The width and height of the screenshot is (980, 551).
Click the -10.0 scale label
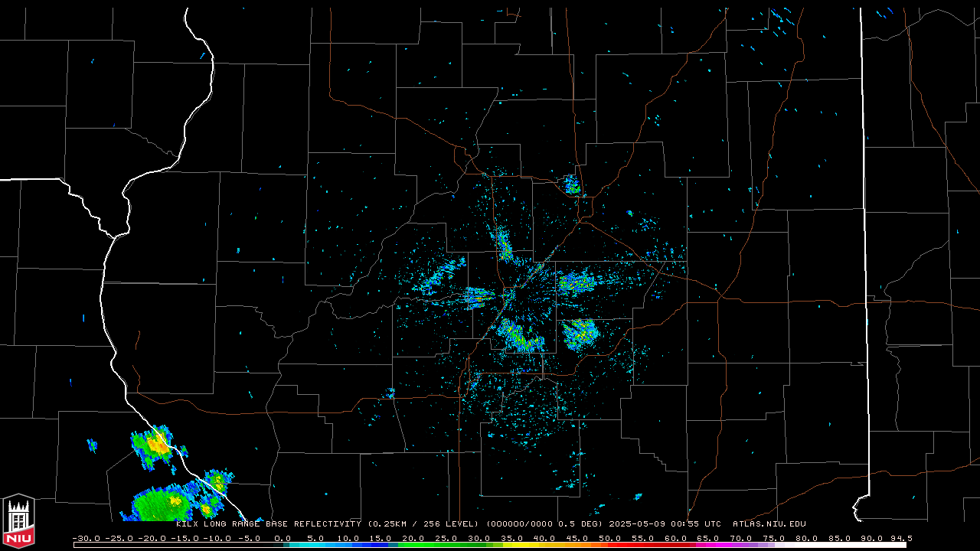coord(217,538)
